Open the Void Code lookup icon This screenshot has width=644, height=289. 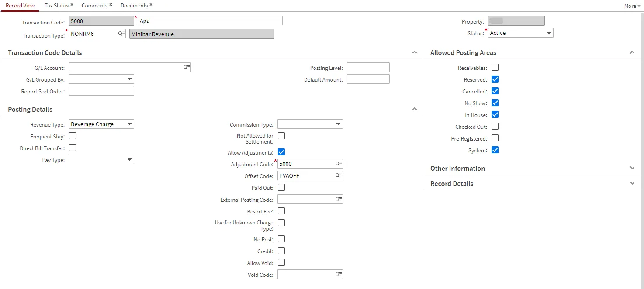click(339, 274)
